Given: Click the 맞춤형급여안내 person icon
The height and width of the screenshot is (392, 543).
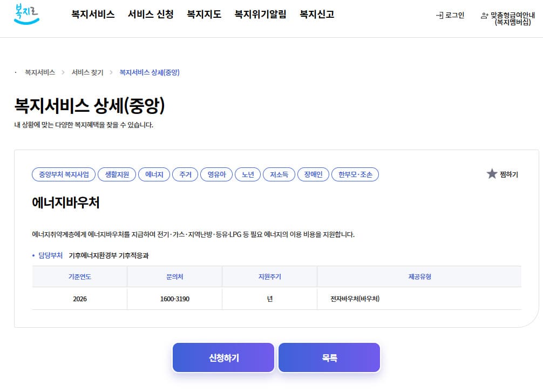Looking at the screenshot, I should click(484, 16).
